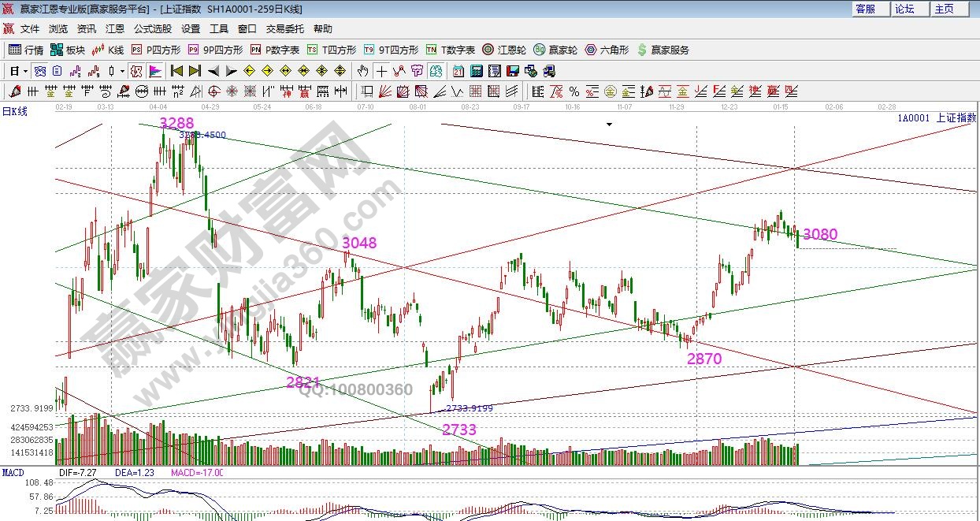Image resolution: width=980 pixels, height=521 pixels.
Task: Open the 交易委托 trade order menu
Action: click(x=284, y=28)
